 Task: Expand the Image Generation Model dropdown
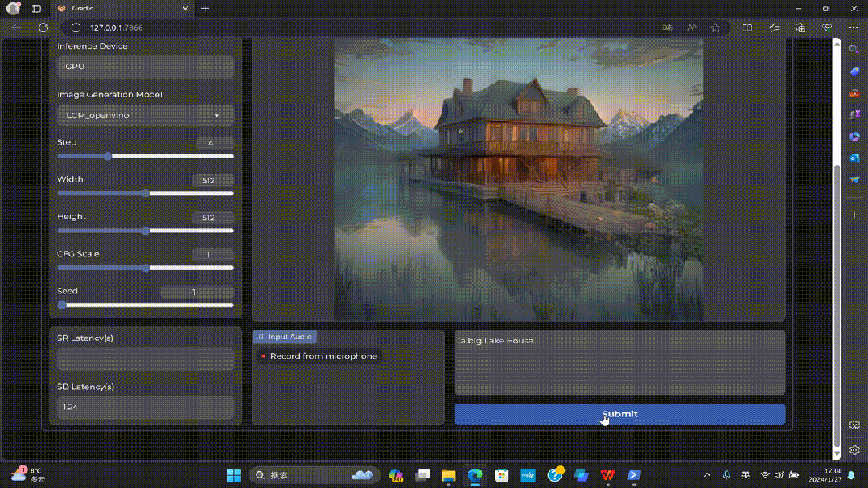coord(146,116)
